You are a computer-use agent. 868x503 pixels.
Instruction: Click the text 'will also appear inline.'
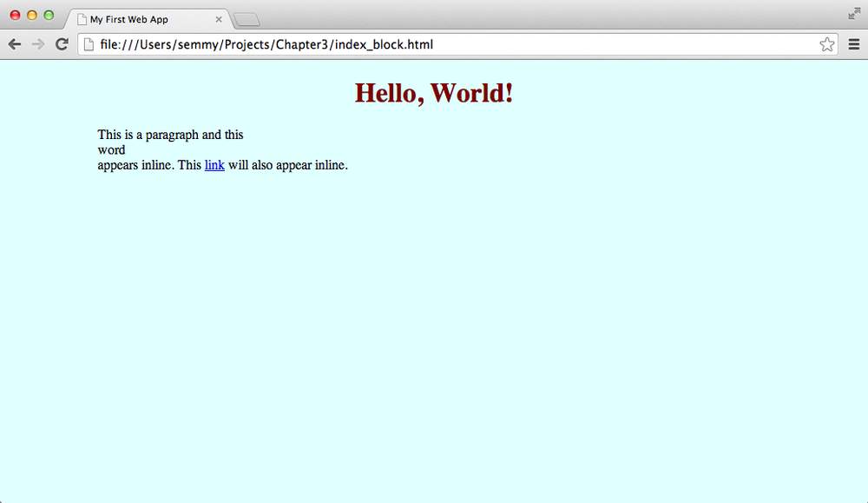pos(288,165)
